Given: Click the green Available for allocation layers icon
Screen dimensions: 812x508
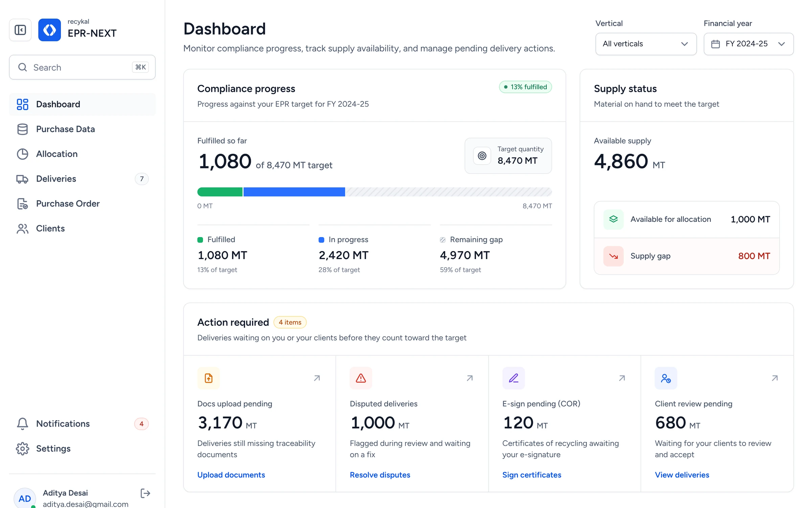Looking at the screenshot, I should [613, 219].
